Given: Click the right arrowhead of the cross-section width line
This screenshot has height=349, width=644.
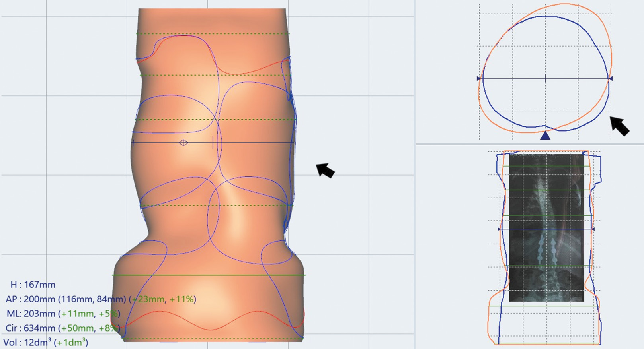Looking at the screenshot, I should tap(611, 79).
